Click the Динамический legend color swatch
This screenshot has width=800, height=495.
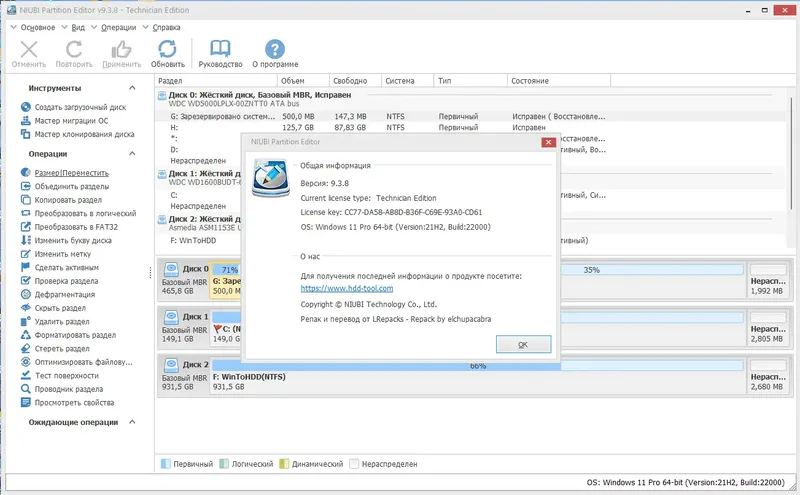(284, 464)
